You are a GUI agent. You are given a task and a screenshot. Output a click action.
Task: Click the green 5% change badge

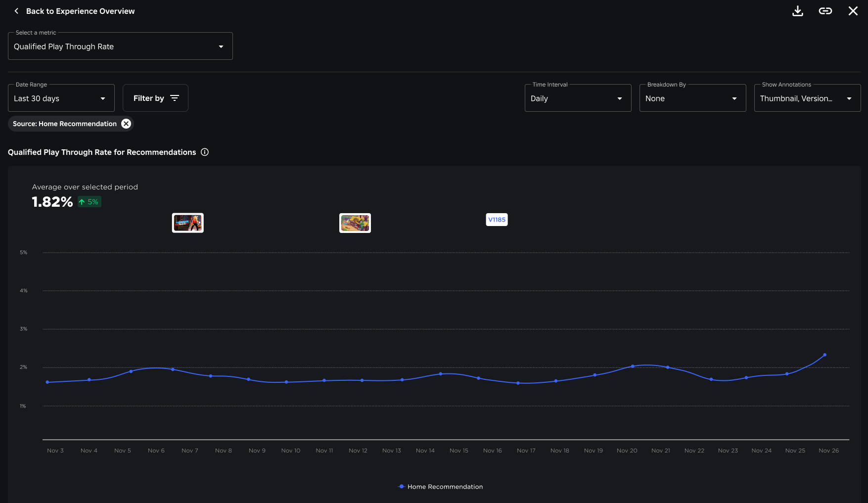click(x=90, y=202)
